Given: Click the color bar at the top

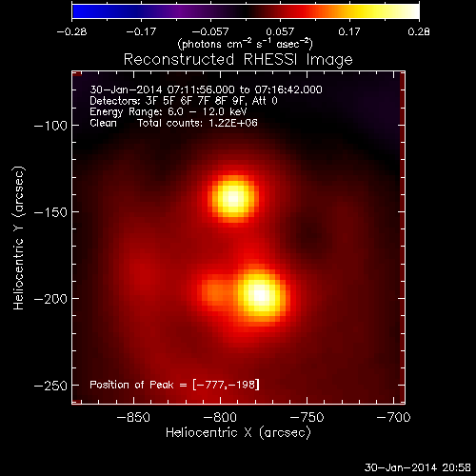Looking at the screenshot, I should [x=246, y=11].
